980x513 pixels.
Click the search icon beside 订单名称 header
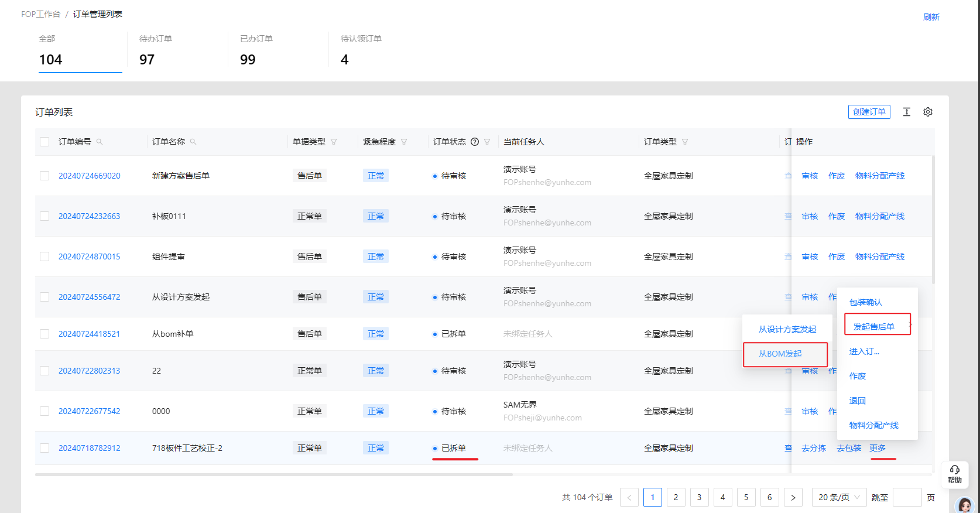[x=193, y=142]
